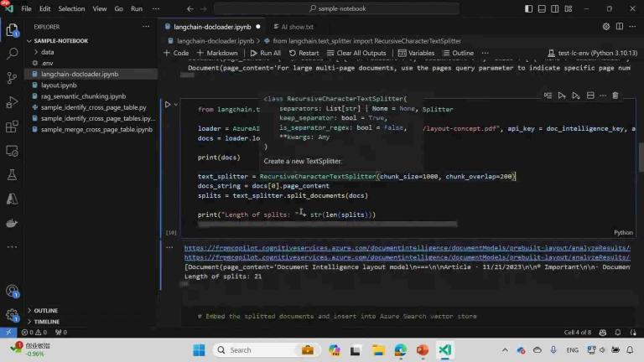Open sample_merge_cross_page_table.ipynb file
Screen dimensions: 644x362
[x=96, y=130]
